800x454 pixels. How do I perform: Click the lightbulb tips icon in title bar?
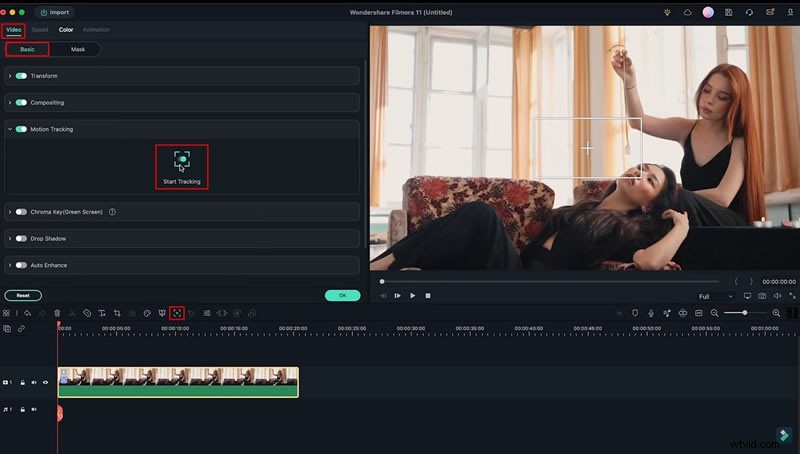[667, 12]
